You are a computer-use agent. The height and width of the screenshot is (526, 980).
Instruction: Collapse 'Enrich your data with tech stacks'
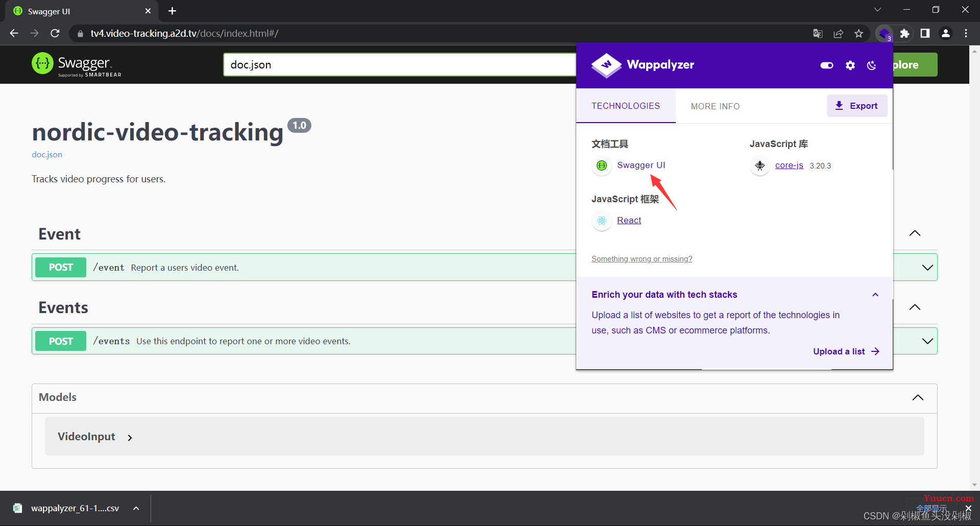[x=875, y=295]
